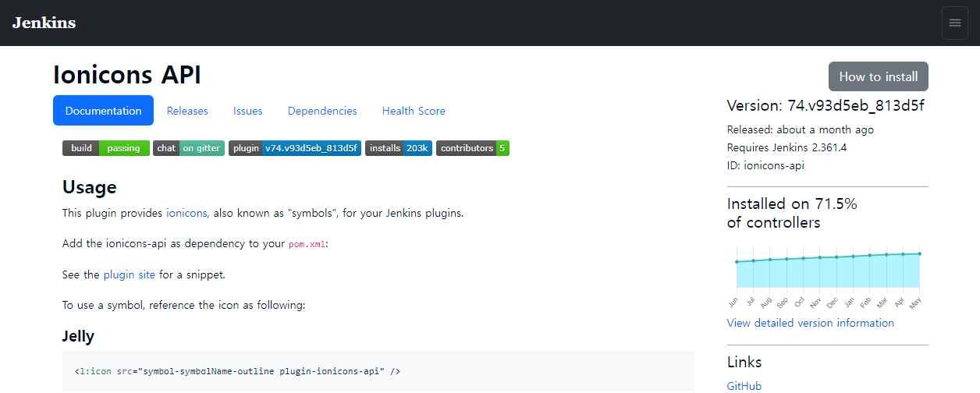Click the ID: ionicons-api text

tap(765, 165)
